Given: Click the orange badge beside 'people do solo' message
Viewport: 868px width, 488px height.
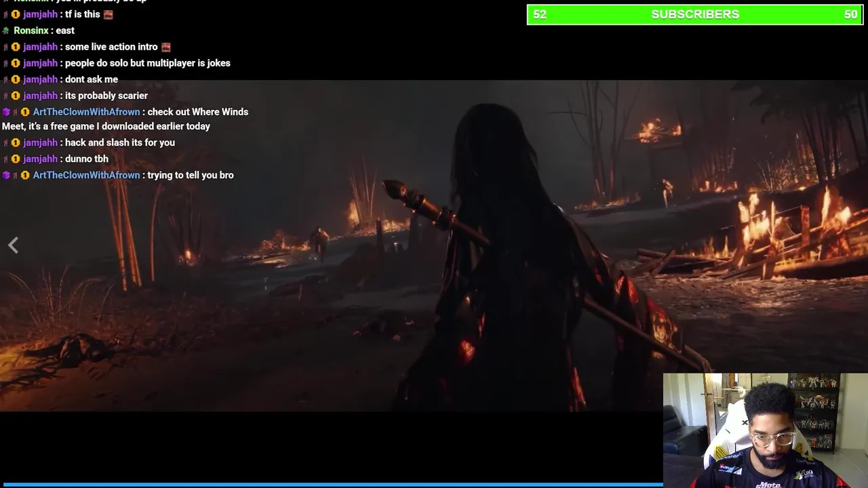Looking at the screenshot, I should coord(16,63).
